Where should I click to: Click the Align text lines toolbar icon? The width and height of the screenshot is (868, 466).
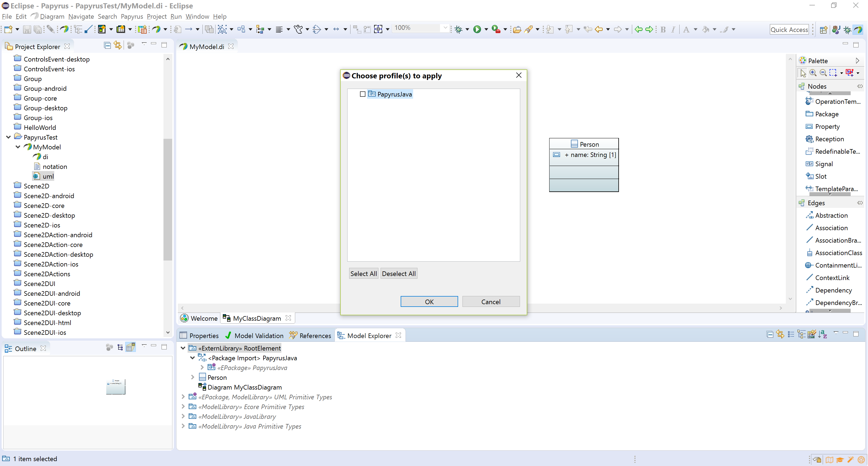[279, 29]
